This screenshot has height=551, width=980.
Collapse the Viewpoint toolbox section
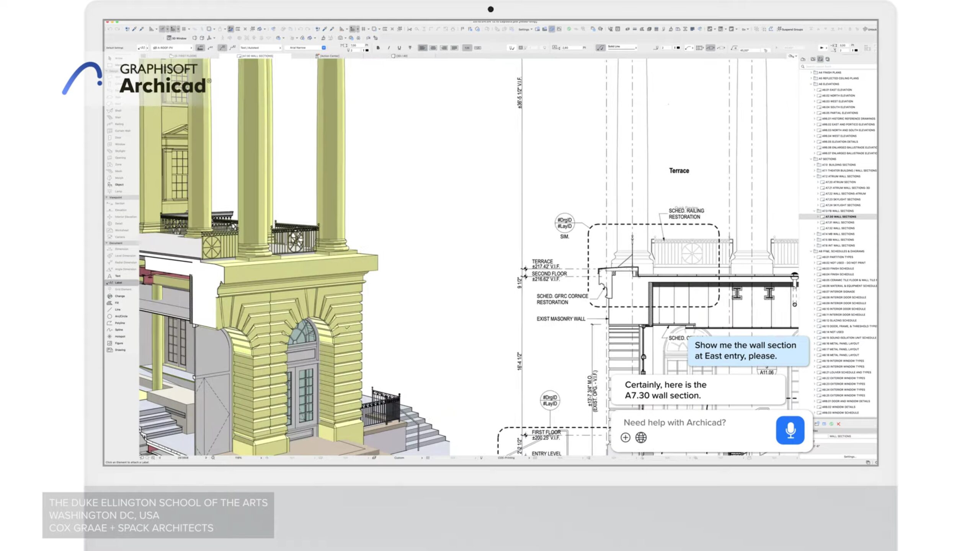[107, 197]
